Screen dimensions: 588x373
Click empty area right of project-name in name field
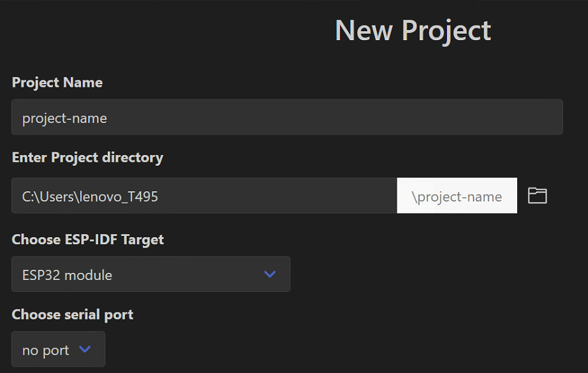(x=334, y=117)
